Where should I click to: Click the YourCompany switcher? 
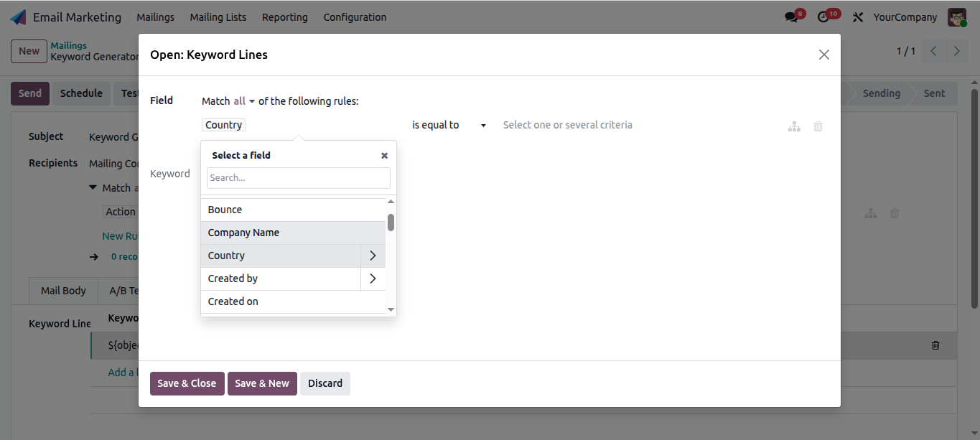coord(905,17)
